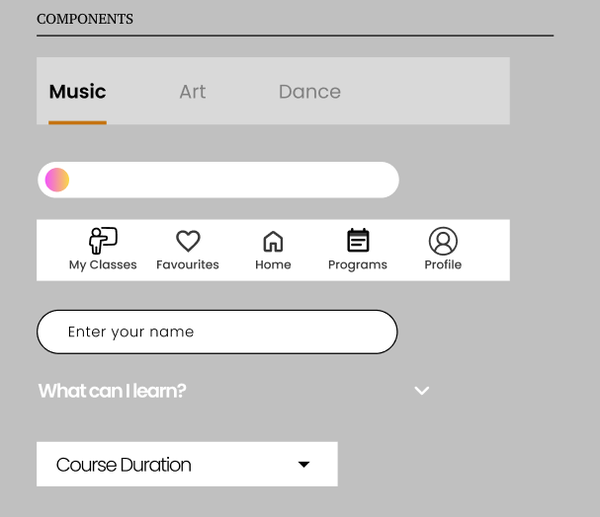Open the Course Duration dropdown
The width and height of the screenshot is (600, 517).
[187, 465]
